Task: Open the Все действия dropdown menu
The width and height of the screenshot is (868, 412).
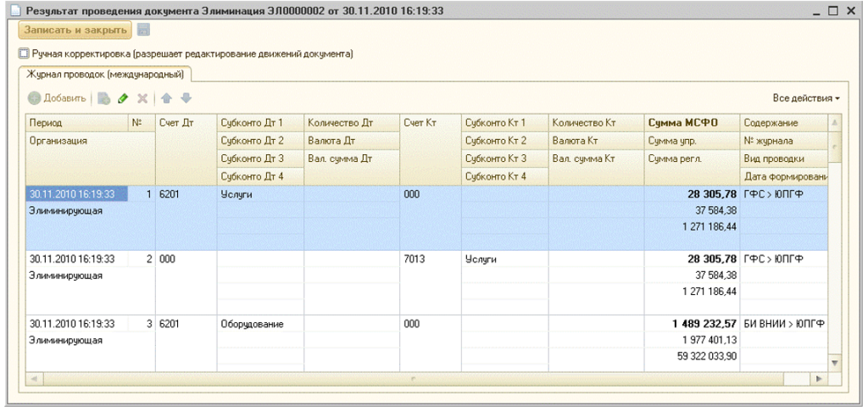Action: (806, 98)
